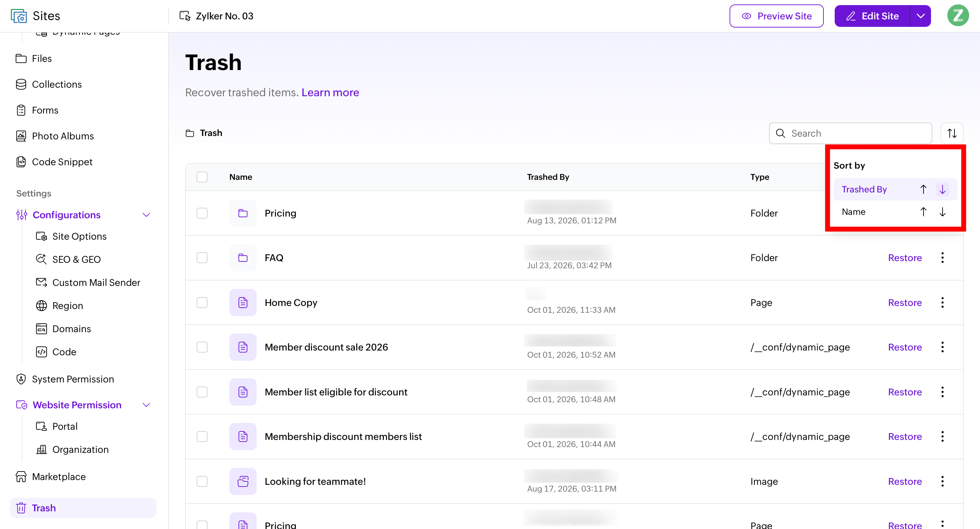980x529 pixels.
Task: Open more options for Looking for teammate! row
Action: (942, 481)
